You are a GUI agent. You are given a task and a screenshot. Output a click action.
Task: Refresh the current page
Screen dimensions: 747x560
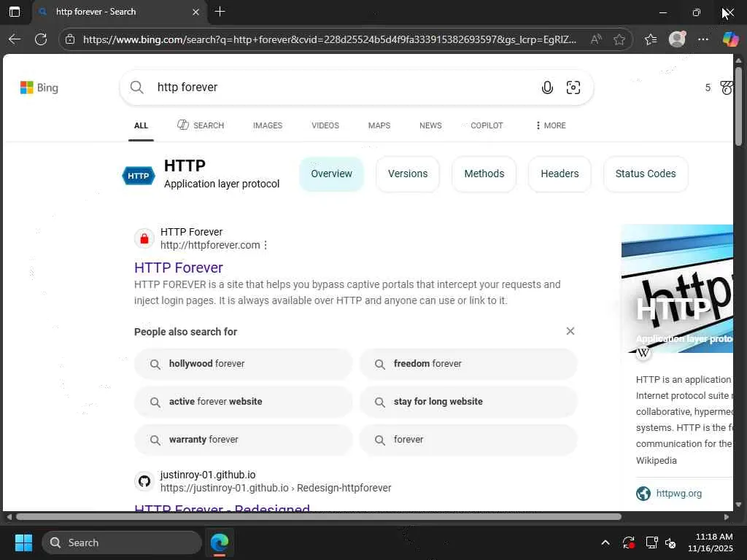(41, 39)
